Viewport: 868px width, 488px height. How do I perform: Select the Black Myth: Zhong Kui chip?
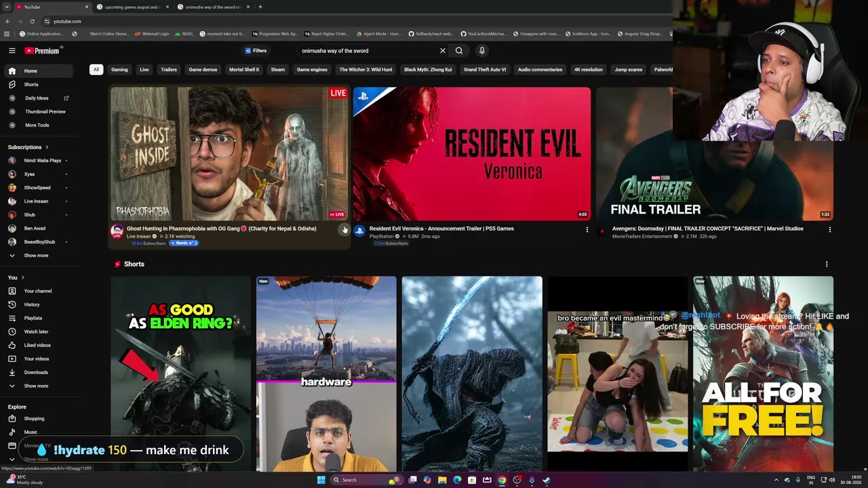(428, 70)
